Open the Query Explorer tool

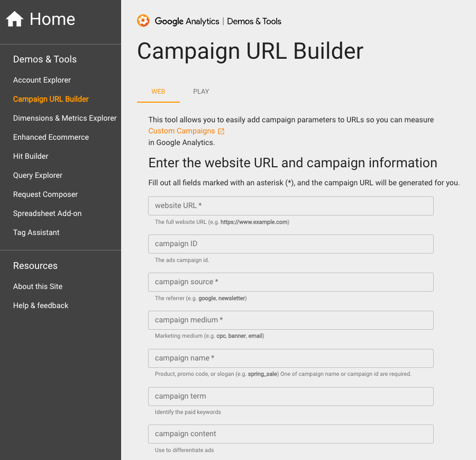pos(38,175)
